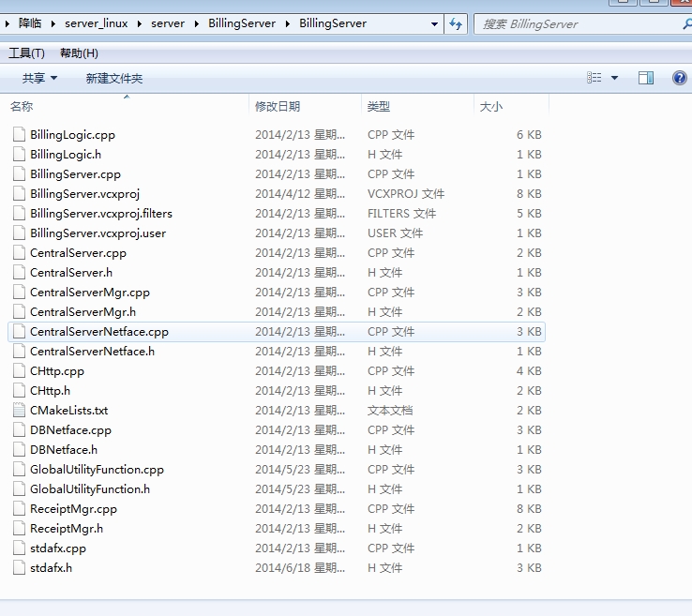Click the search magnifier icon
Image resolution: width=692 pixels, height=616 pixels.
(685, 24)
